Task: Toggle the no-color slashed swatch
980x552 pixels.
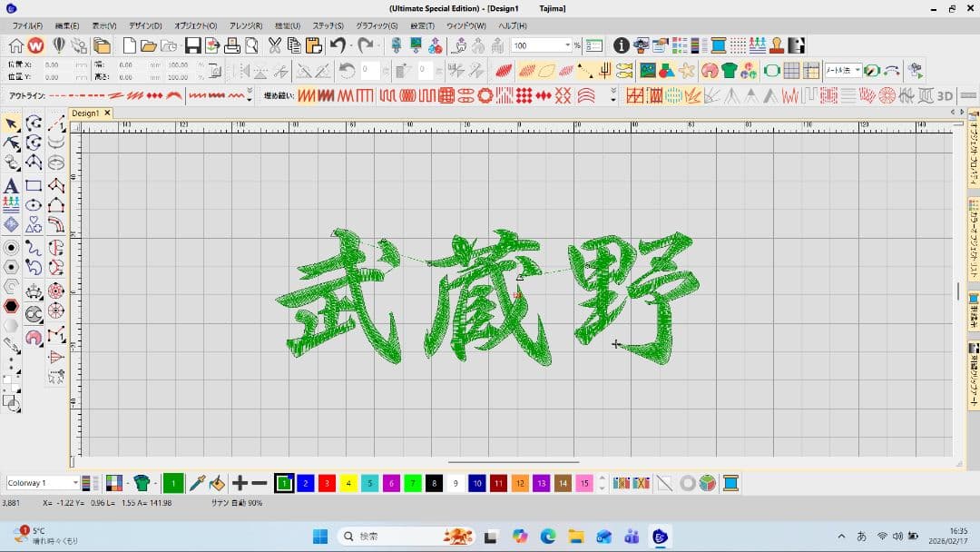Action: tap(666, 482)
